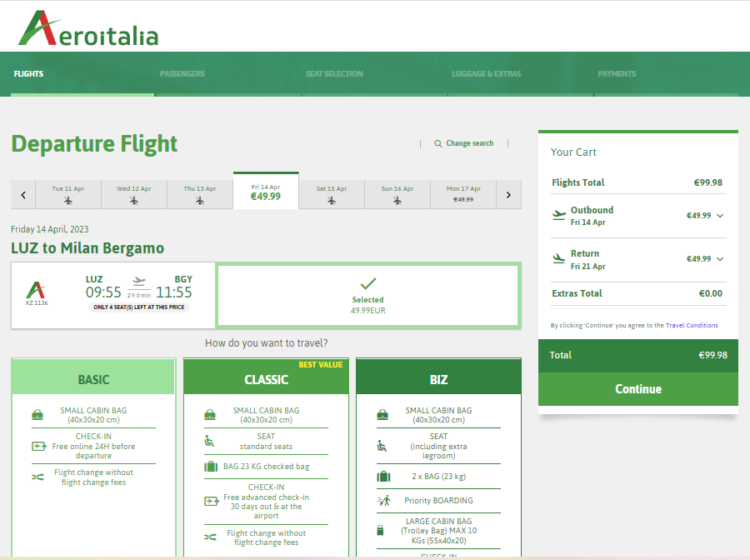Viewport: 750px width, 560px height.
Task: Click BIZ Priority BOARDING icon
Action: click(x=383, y=501)
